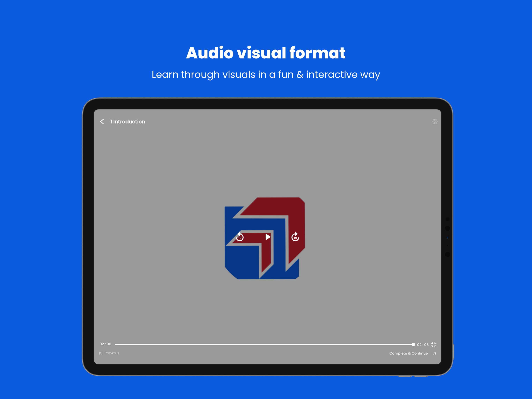The width and height of the screenshot is (532, 399).
Task: Rewind the video 10 seconds
Action: tap(240, 237)
